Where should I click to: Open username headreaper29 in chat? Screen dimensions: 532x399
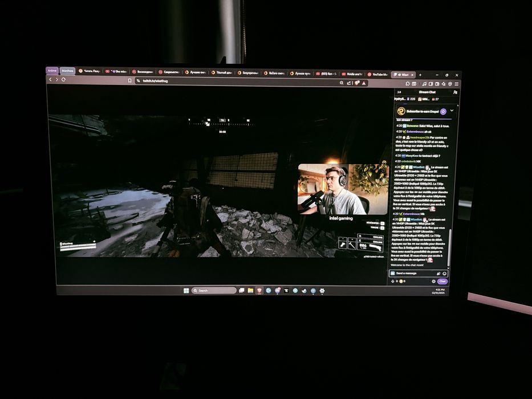tap(420, 137)
